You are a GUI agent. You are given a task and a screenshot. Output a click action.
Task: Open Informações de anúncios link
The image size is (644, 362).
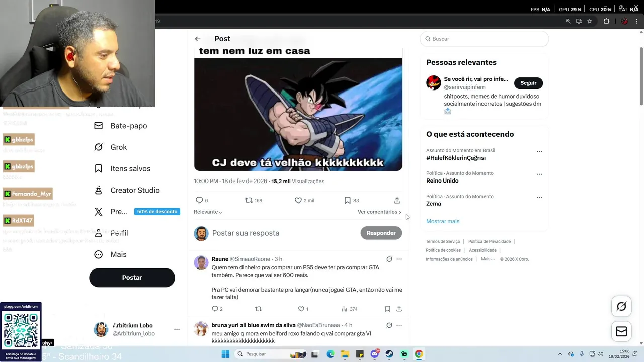(449, 259)
